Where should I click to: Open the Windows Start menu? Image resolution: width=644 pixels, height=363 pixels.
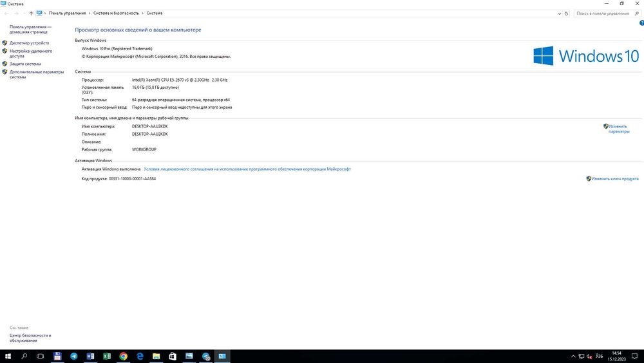[x=8, y=357]
